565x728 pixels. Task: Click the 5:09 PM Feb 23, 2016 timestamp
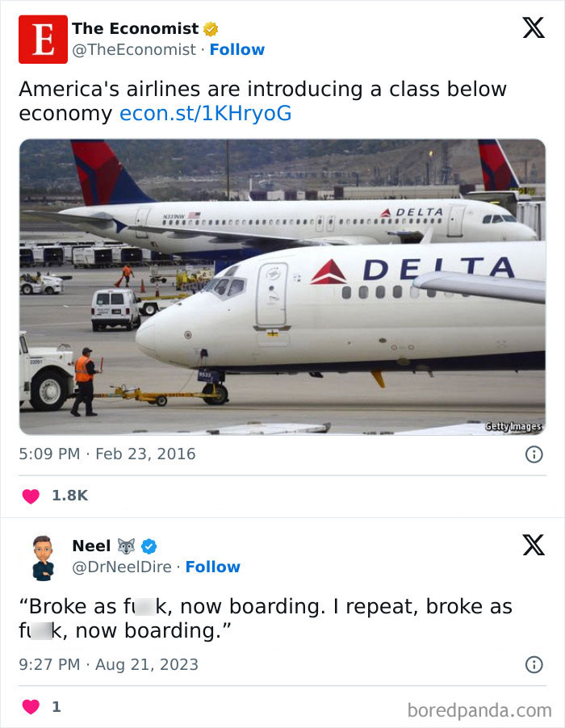[x=107, y=454]
